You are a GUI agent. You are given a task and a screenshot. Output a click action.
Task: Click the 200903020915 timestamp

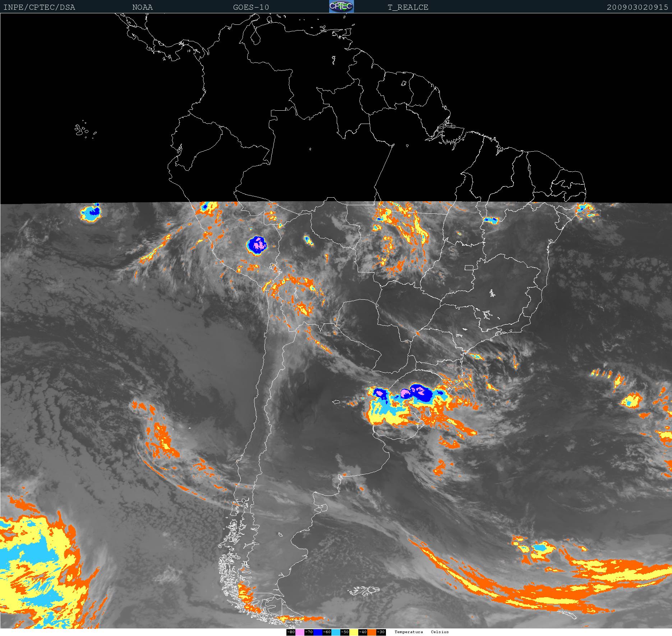tap(638, 7)
